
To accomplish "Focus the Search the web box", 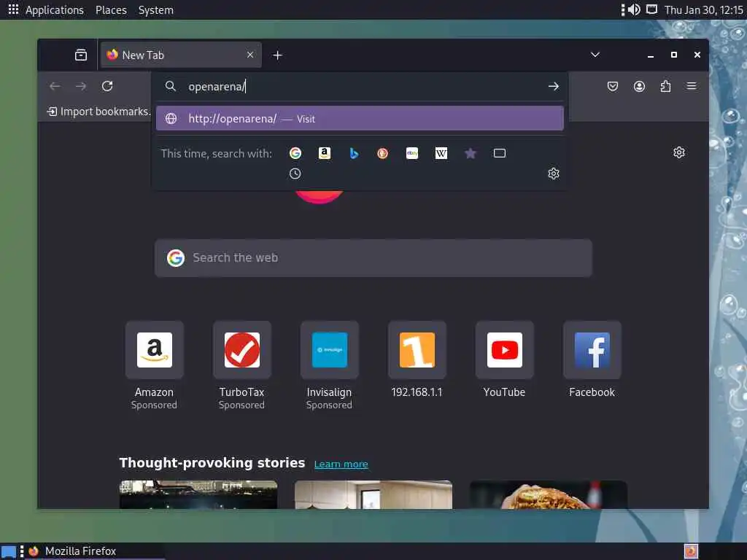I will (x=373, y=257).
